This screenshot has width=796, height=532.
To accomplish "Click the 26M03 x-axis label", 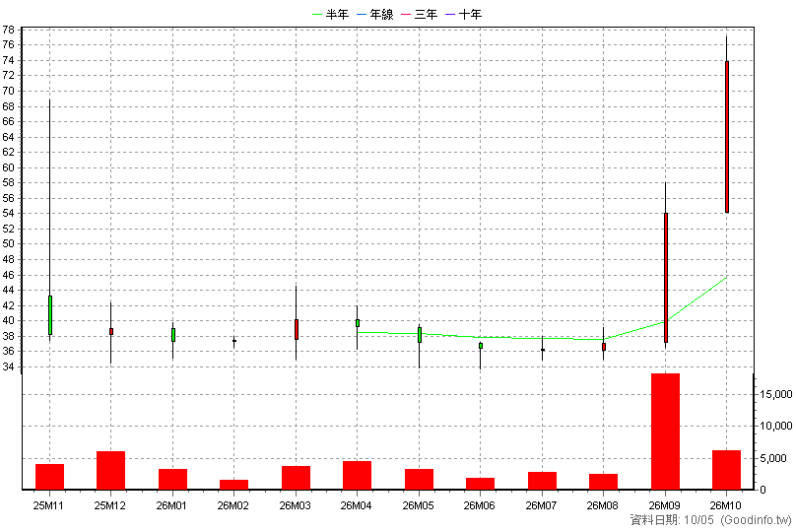I will pos(295,505).
